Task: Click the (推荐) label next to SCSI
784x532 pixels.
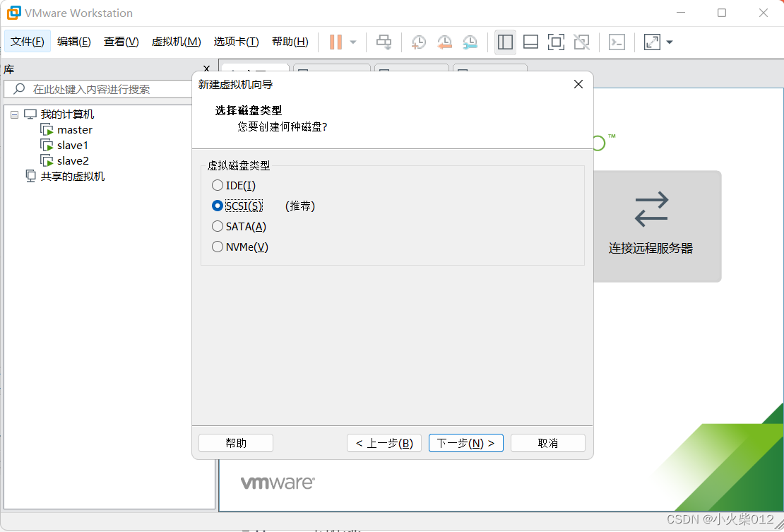Action: click(x=300, y=206)
